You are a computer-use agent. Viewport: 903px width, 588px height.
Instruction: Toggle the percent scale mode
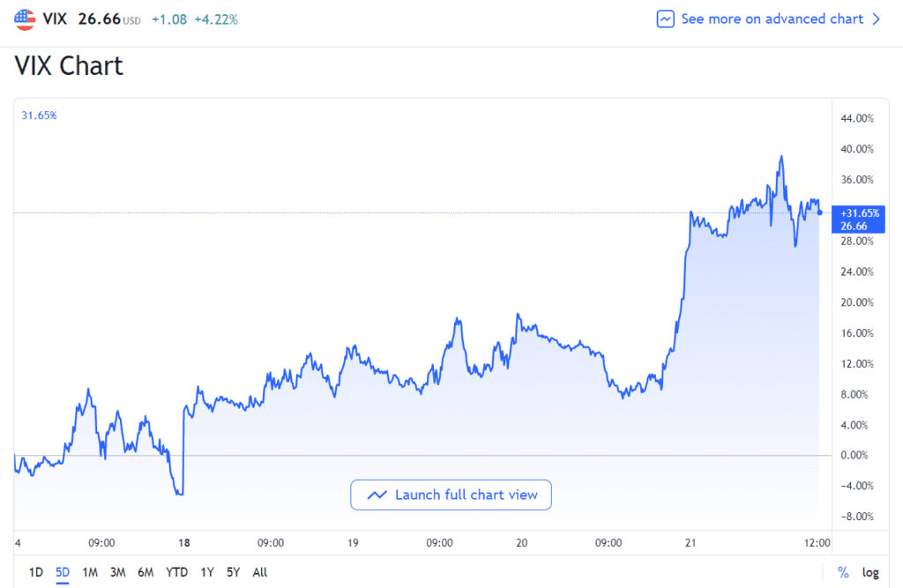point(843,572)
